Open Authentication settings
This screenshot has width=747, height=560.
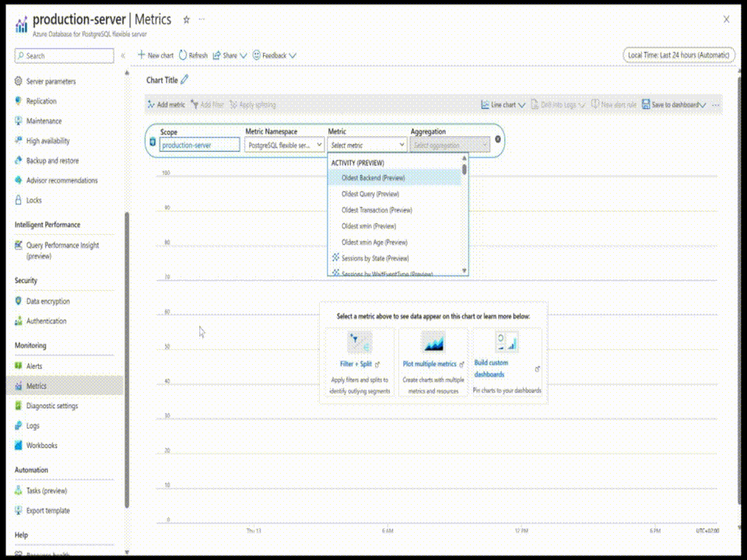(x=46, y=321)
